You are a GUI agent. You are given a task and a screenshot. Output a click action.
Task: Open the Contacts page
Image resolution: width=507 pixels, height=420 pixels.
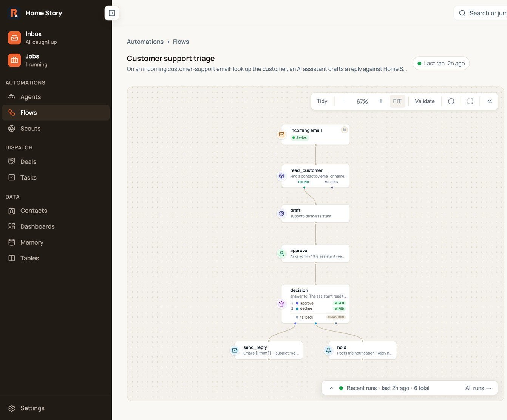56,211
